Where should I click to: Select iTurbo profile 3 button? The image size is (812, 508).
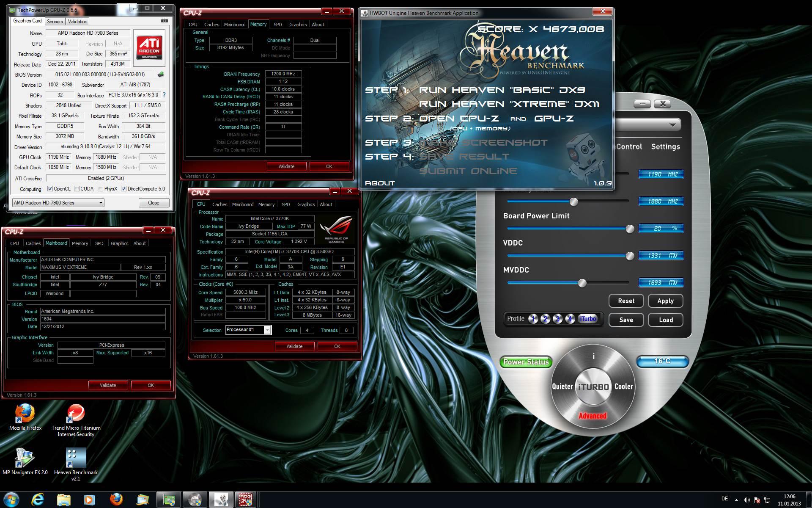pos(558,319)
